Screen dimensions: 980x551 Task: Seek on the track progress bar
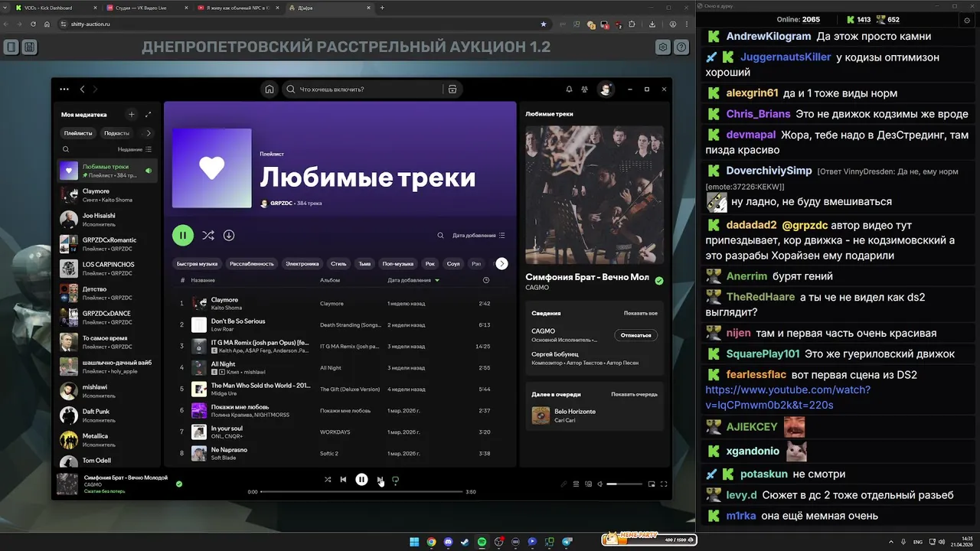point(361,492)
